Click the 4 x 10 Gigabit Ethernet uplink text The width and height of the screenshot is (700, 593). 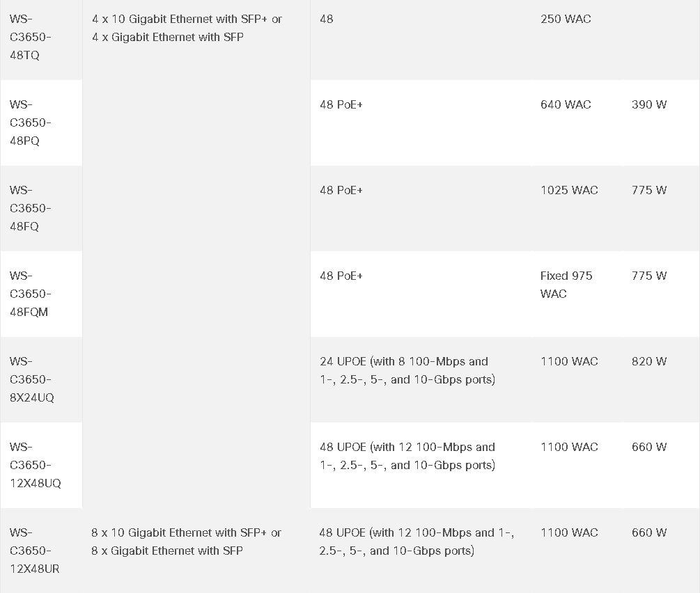187,28
